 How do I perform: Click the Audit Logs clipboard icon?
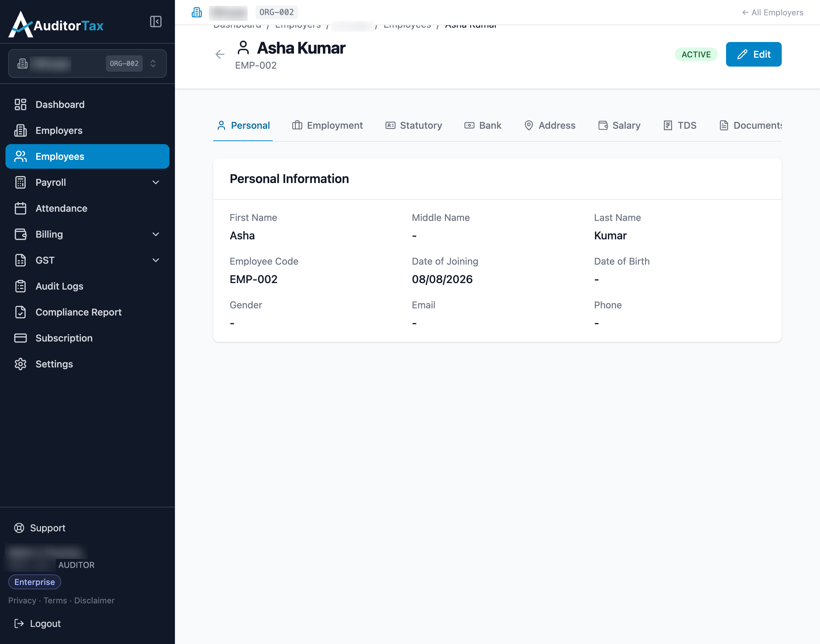click(20, 286)
